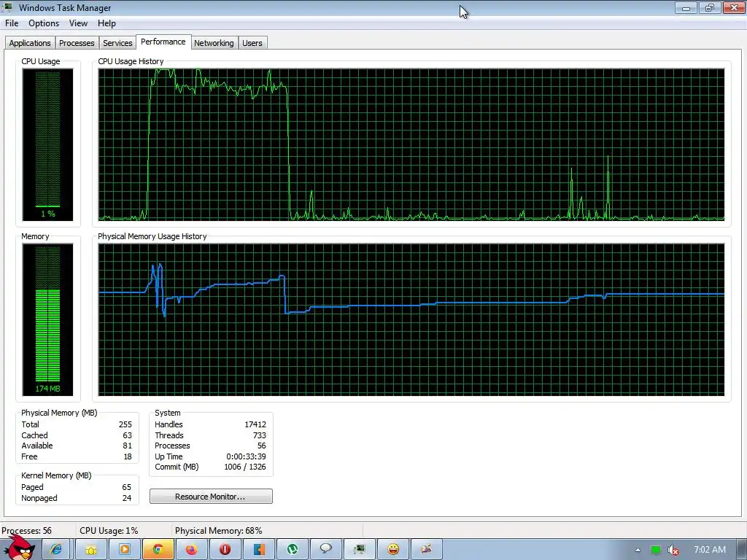Click the orange and blue taskbar app icon
The width and height of the screenshot is (747, 560).
(259, 550)
